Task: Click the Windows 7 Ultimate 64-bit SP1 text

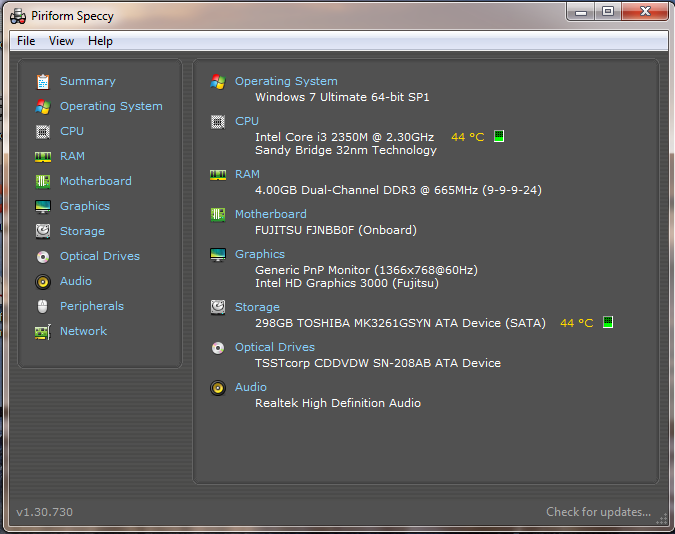Action: [342, 97]
